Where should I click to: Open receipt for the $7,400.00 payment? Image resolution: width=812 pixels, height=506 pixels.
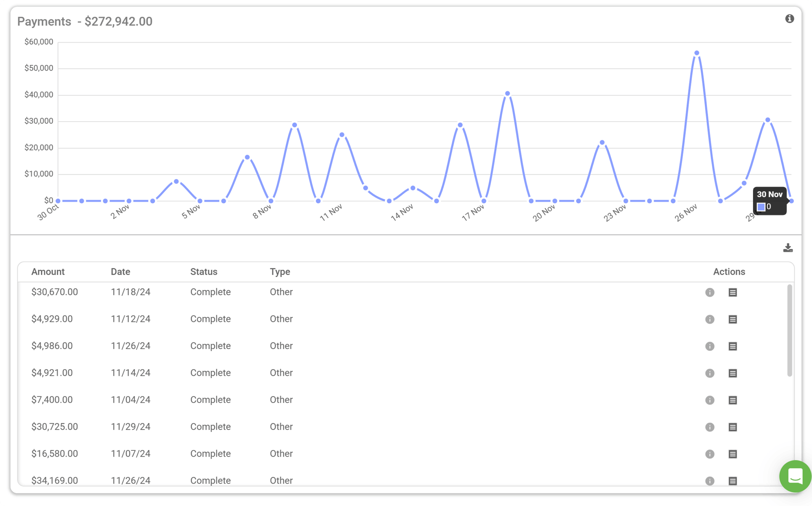733,400
